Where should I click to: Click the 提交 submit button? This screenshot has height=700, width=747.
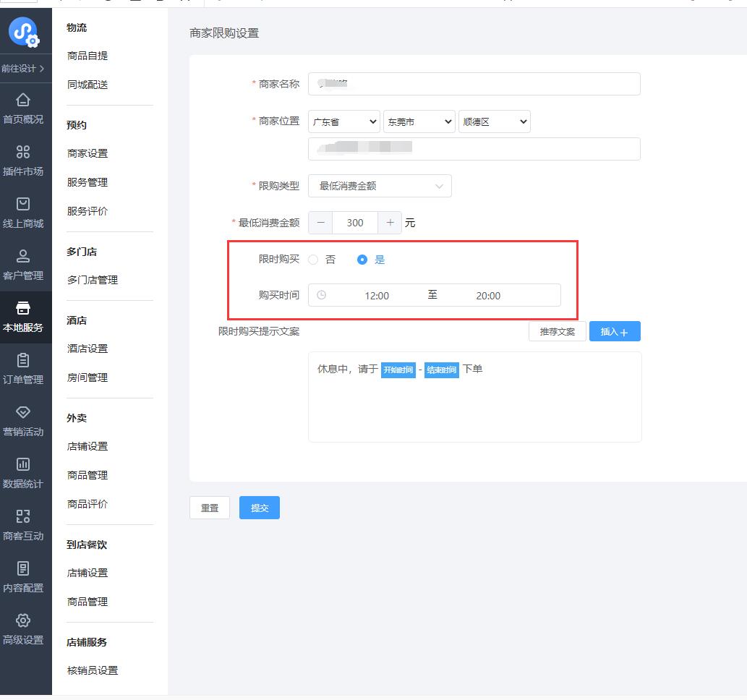(x=259, y=508)
